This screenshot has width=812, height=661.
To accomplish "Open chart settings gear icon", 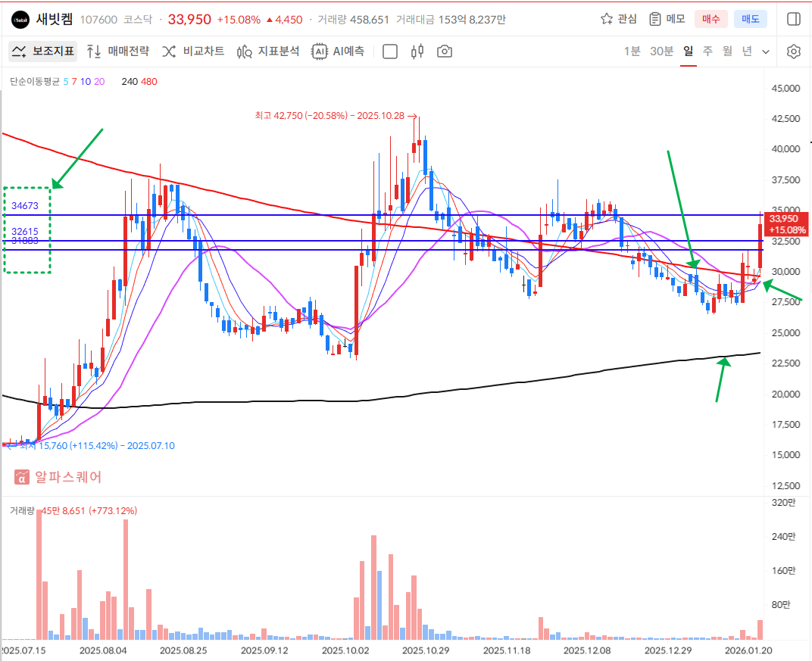I will coord(793,51).
